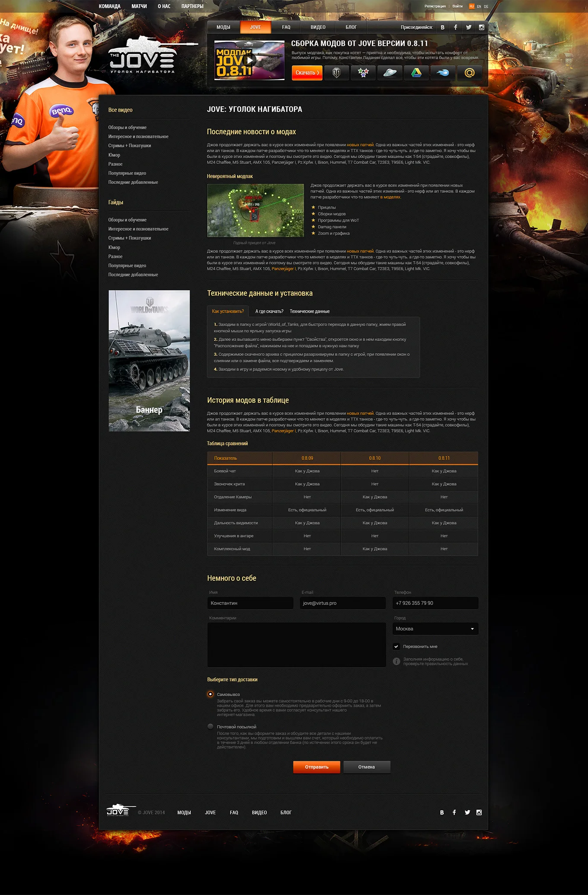Viewport: 588px width, 895px height.
Task: Toggle the Перезвонить мне checkbox
Action: pos(396,646)
